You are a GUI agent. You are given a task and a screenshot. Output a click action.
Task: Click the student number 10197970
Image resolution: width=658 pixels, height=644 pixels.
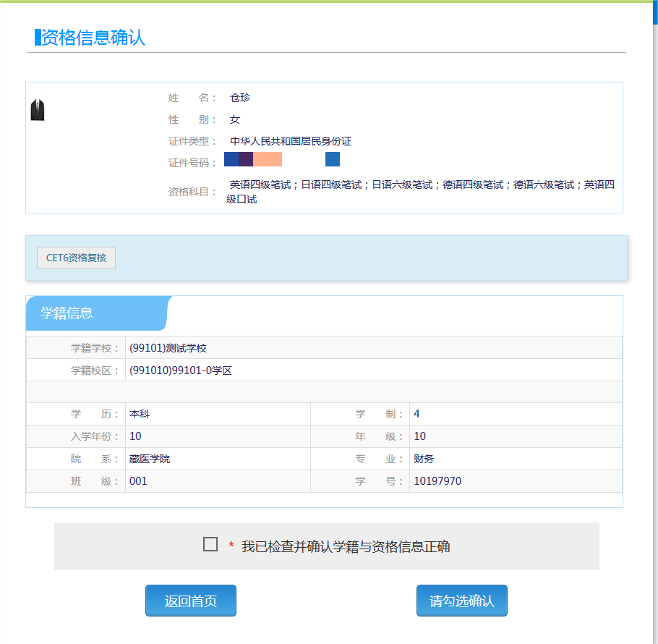pos(437,481)
